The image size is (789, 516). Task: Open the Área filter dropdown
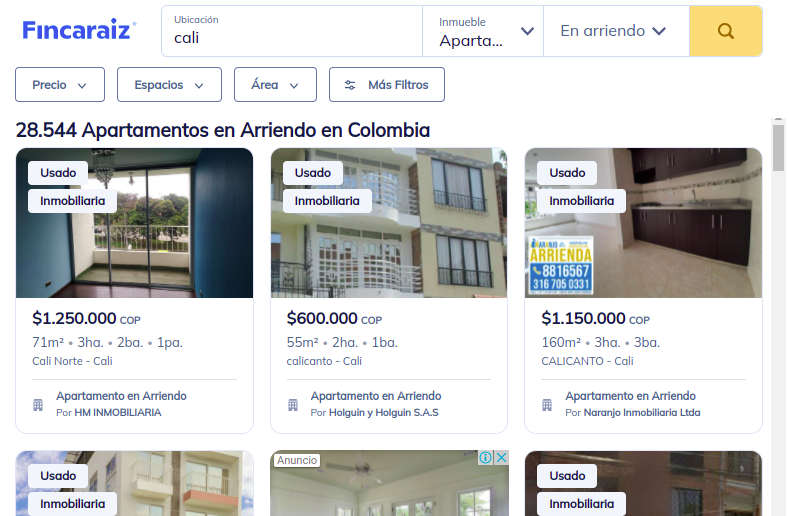tap(275, 85)
